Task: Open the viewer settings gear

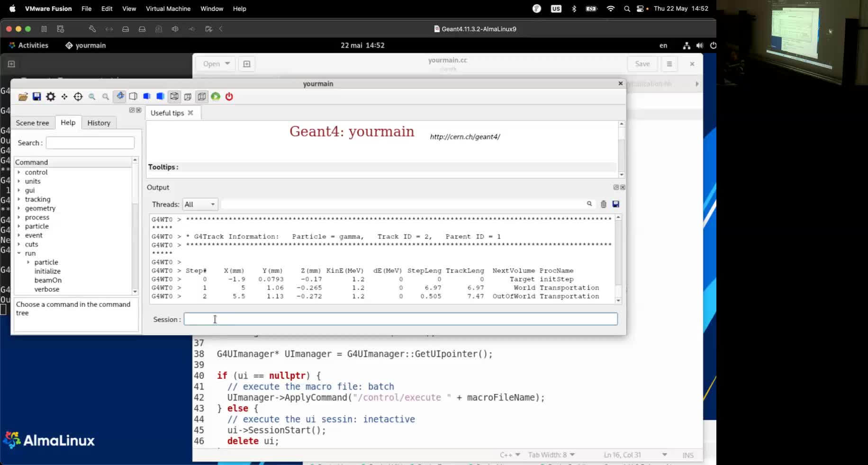Action: click(x=50, y=97)
